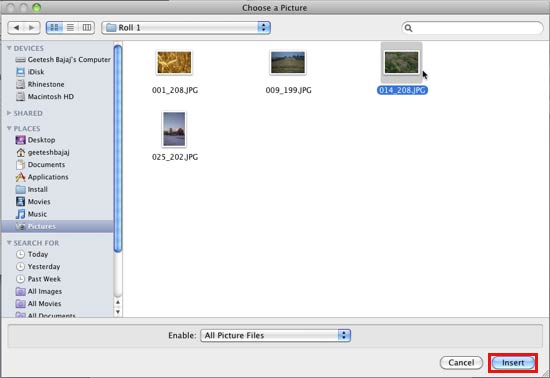Screen dimensions: 550x378
Task: Click the sidebar scroll down arrow
Action: (x=118, y=311)
